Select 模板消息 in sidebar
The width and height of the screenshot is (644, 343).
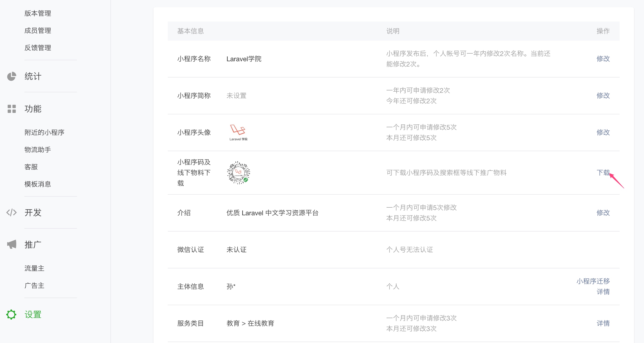tap(38, 184)
